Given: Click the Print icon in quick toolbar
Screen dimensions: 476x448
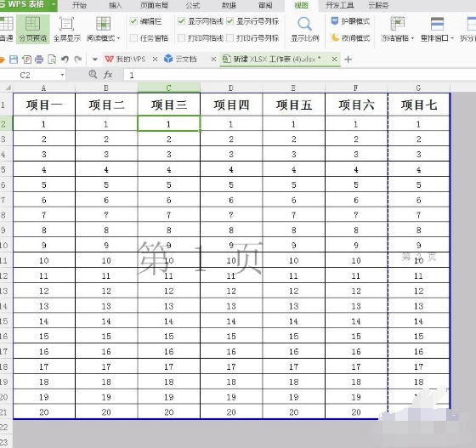Looking at the screenshot, I should click(x=39, y=60).
